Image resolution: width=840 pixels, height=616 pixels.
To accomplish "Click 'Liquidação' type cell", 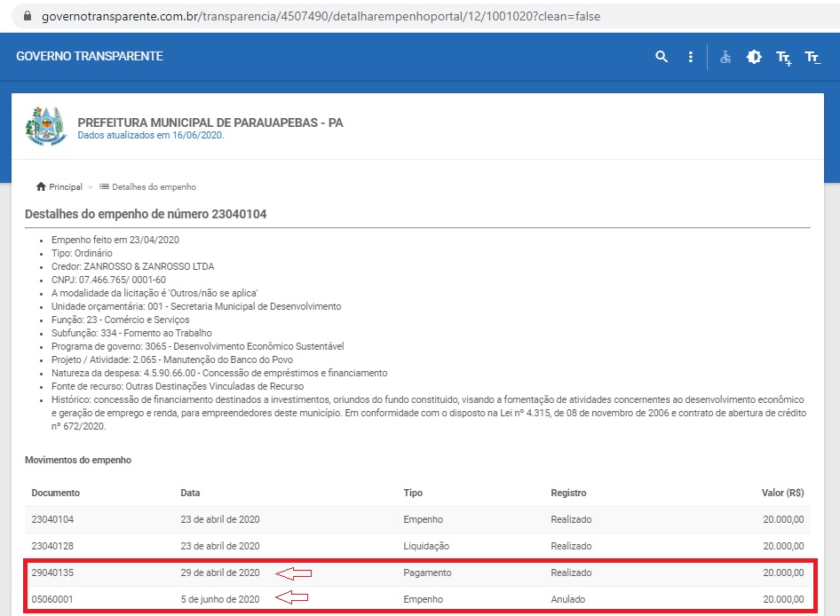I will (426, 547).
